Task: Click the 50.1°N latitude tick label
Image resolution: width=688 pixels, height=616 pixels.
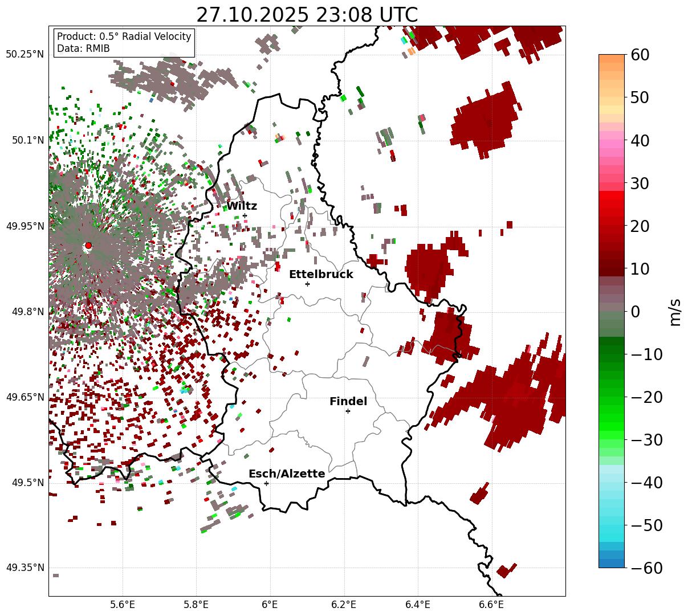Action: [27, 140]
